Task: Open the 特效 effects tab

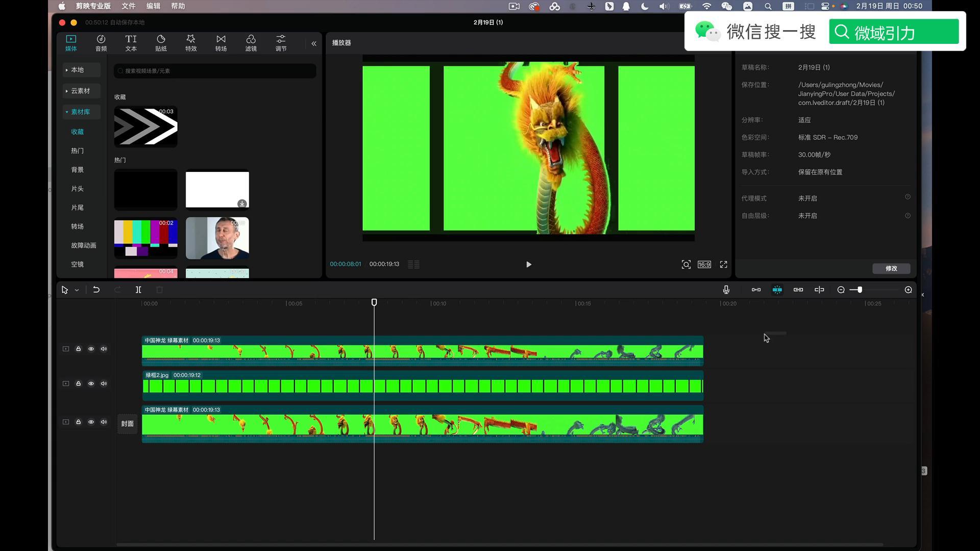Action: click(191, 43)
